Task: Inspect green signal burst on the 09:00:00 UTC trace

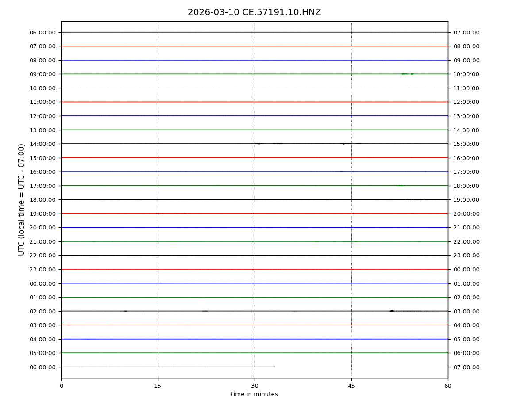Action: point(406,74)
